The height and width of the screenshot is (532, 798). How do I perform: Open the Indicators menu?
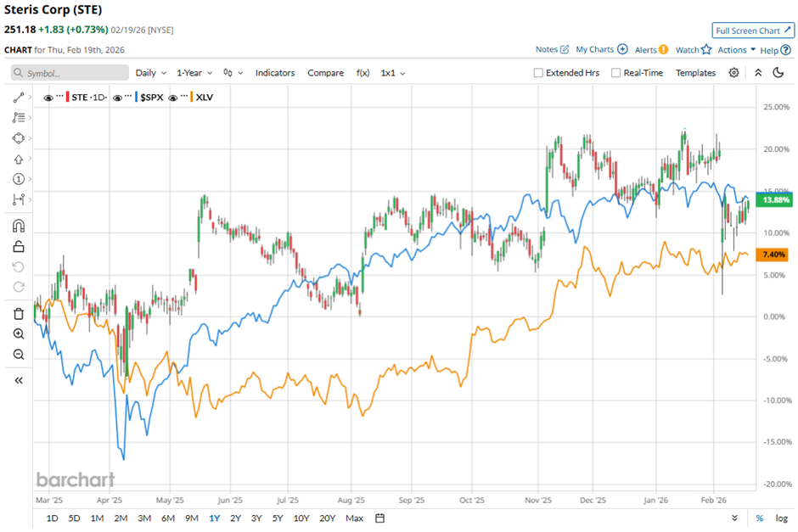click(x=274, y=73)
